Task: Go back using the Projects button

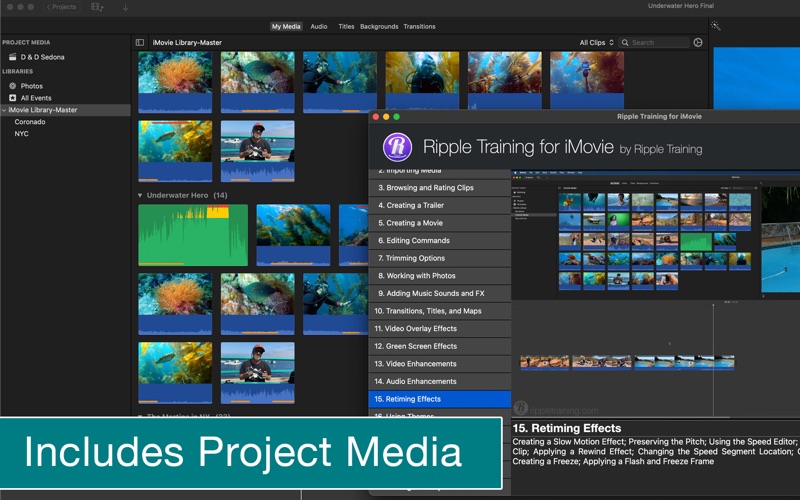Action: point(62,7)
